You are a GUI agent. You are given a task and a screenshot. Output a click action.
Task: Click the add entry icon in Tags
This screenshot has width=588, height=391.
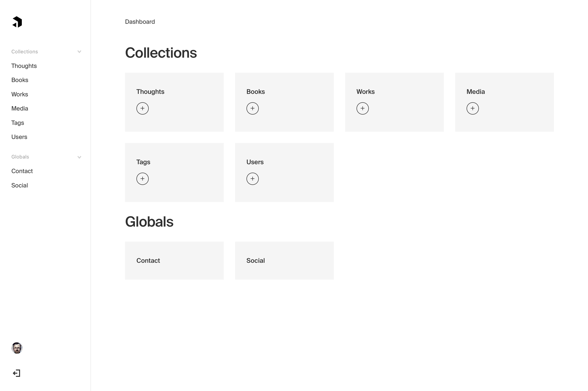click(x=142, y=179)
